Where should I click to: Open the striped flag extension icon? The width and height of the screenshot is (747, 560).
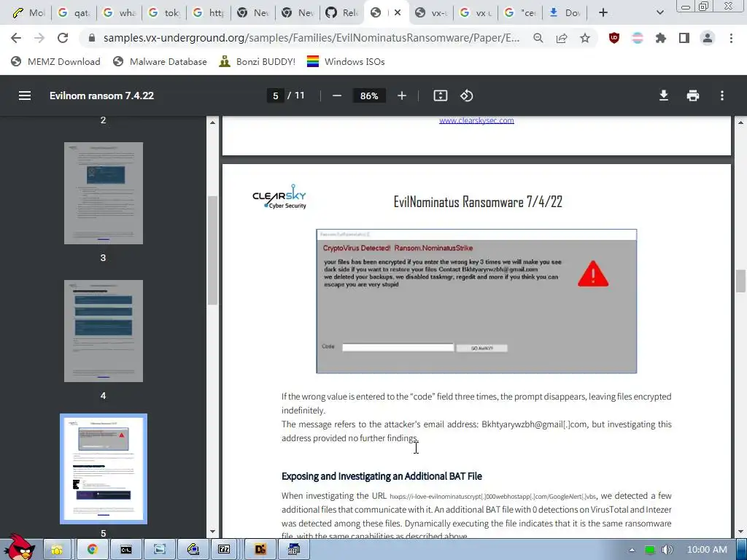(x=638, y=38)
